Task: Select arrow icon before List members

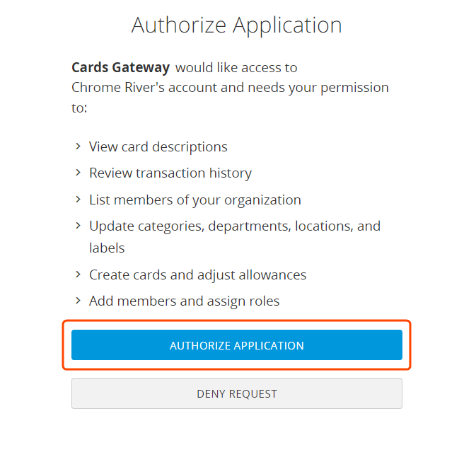Action: coord(78,200)
